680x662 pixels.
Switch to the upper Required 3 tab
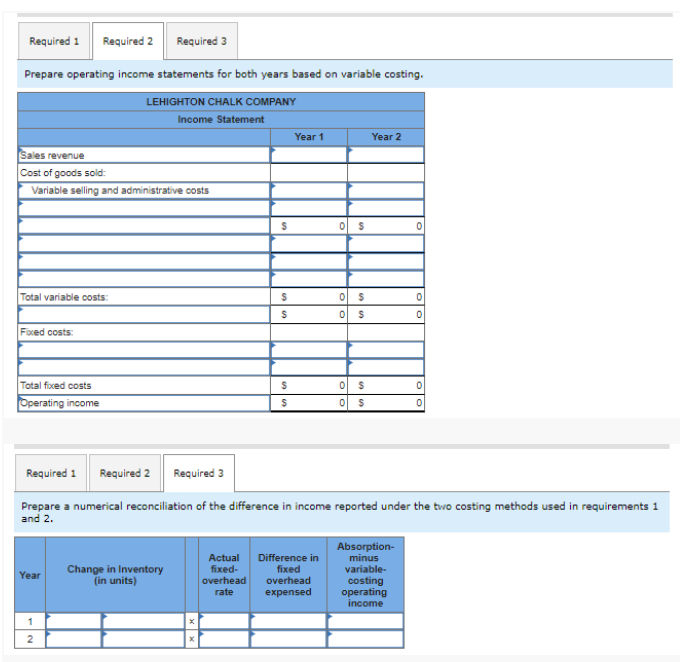(202, 41)
